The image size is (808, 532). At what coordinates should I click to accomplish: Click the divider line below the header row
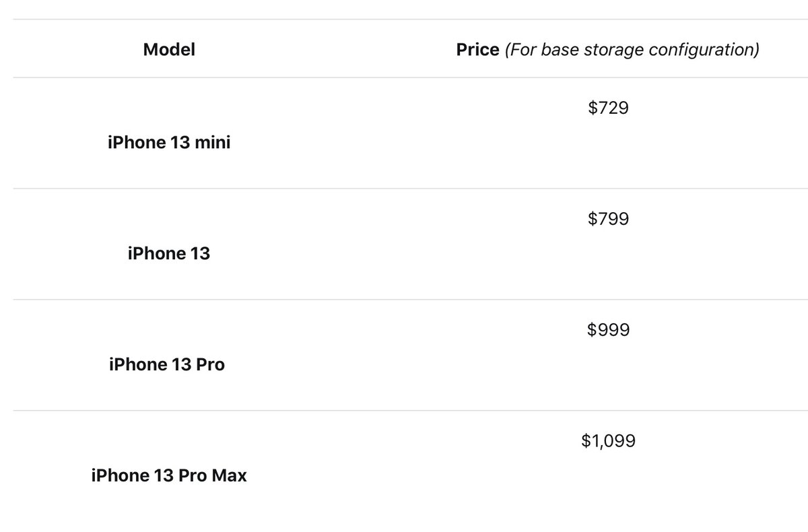pyautogui.click(x=404, y=77)
